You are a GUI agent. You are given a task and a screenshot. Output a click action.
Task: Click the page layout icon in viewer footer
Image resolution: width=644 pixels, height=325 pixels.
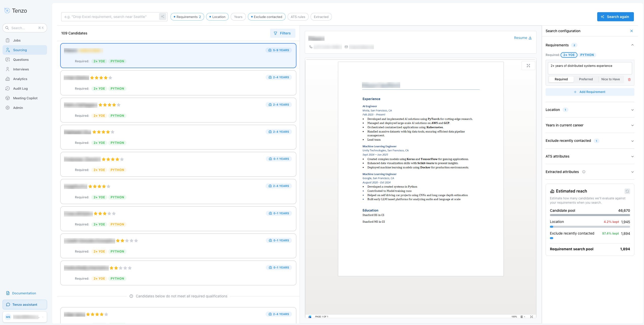pyautogui.click(x=522, y=317)
